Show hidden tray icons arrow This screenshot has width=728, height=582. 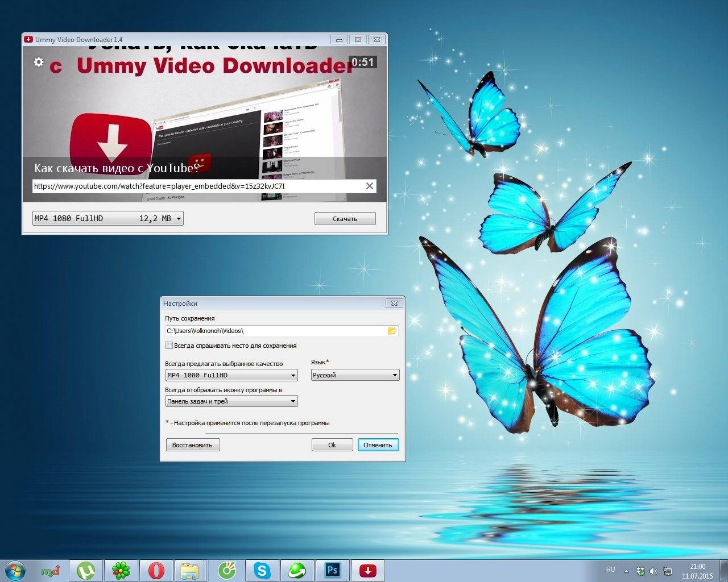626,571
